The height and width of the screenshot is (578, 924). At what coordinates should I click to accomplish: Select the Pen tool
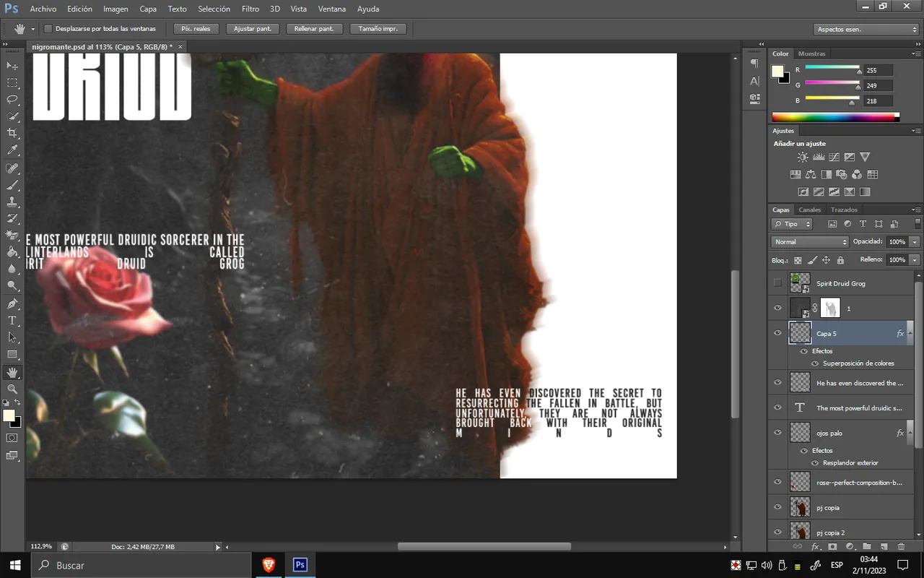coord(12,303)
